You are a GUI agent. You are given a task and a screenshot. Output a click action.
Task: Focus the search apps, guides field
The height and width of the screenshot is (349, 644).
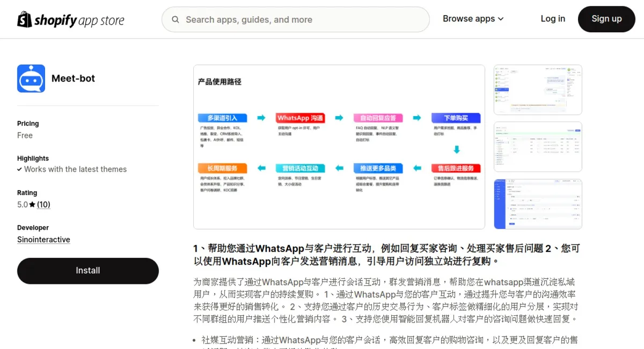[296, 20]
